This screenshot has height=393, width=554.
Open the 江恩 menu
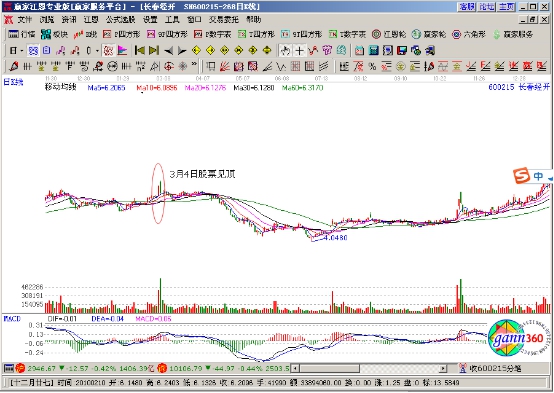(91, 19)
